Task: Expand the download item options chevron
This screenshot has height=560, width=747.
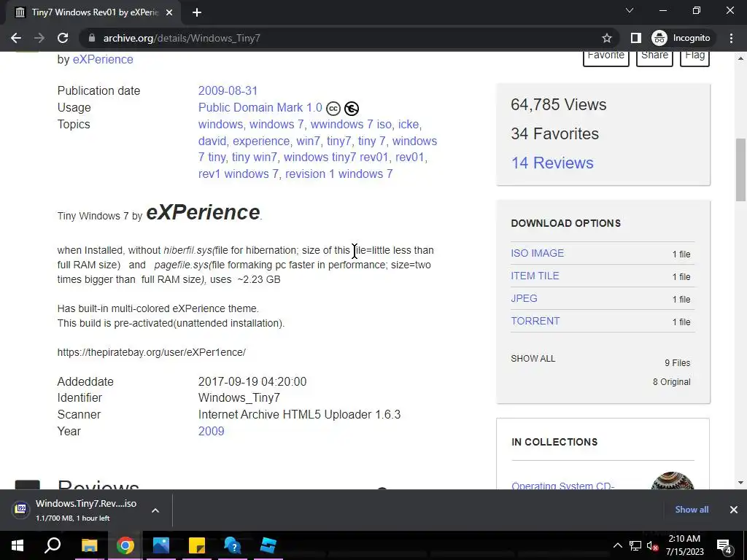Action: (x=155, y=510)
